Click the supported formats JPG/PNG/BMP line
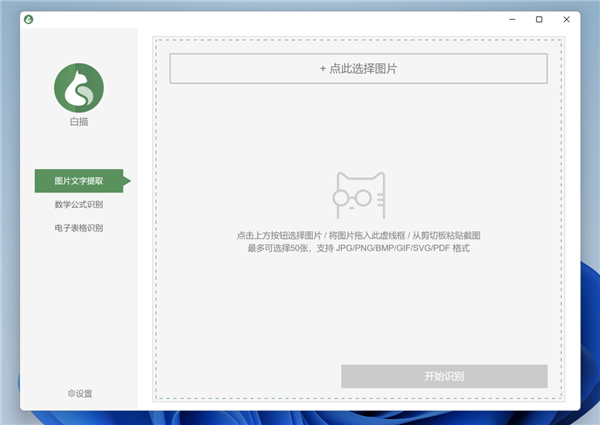Viewport: 600px width, 425px height. [x=359, y=248]
